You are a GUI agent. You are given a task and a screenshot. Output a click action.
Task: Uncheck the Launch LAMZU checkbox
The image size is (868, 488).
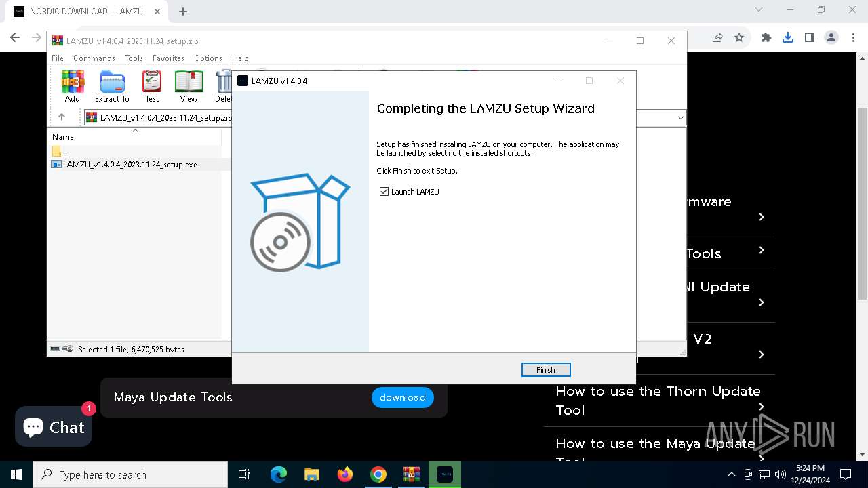coord(384,192)
